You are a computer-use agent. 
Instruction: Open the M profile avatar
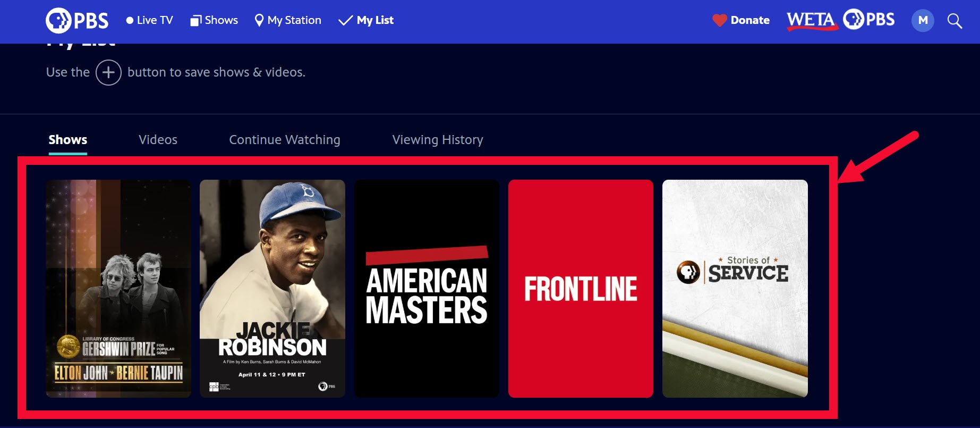(x=923, y=21)
